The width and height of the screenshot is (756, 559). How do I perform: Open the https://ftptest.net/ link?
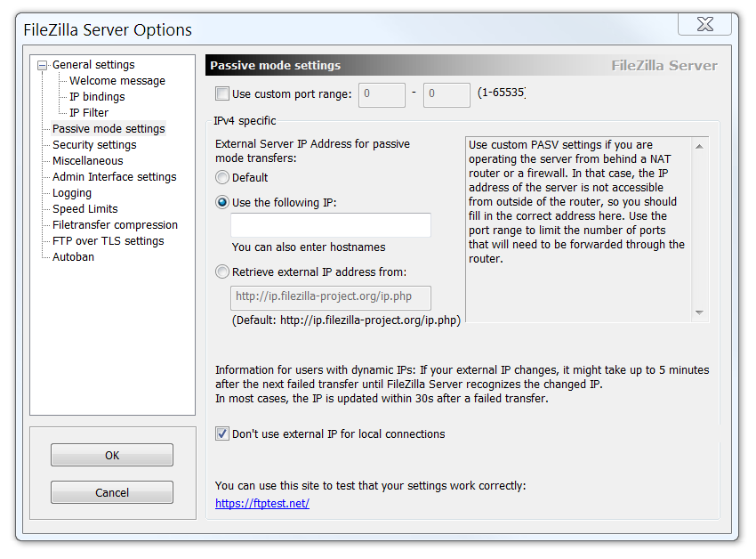(262, 503)
